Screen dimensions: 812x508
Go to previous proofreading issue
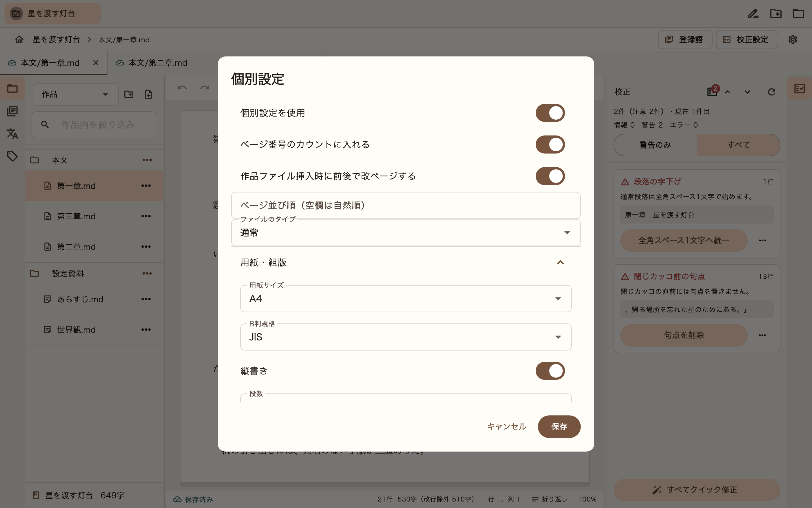tap(727, 92)
